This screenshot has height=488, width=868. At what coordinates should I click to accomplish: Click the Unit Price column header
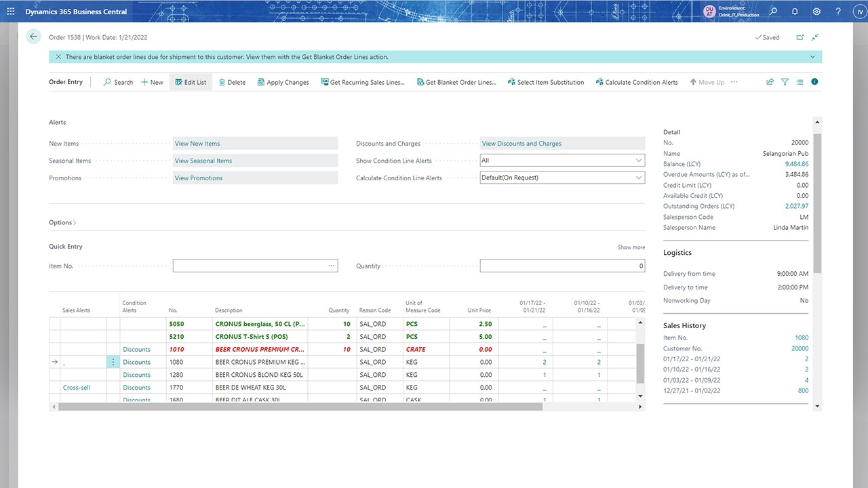(479, 310)
